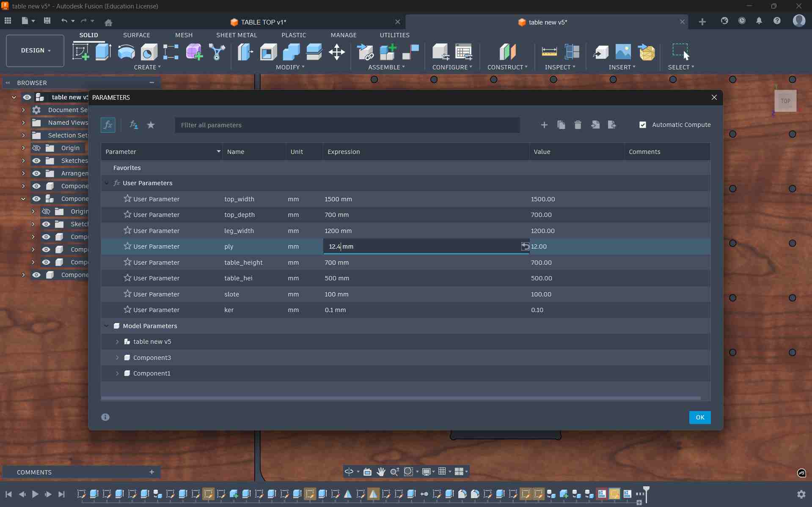This screenshot has width=812, height=507.
Task: Switch to the TABLE TOP v1 document tab
Action: (x=263, y=22)
